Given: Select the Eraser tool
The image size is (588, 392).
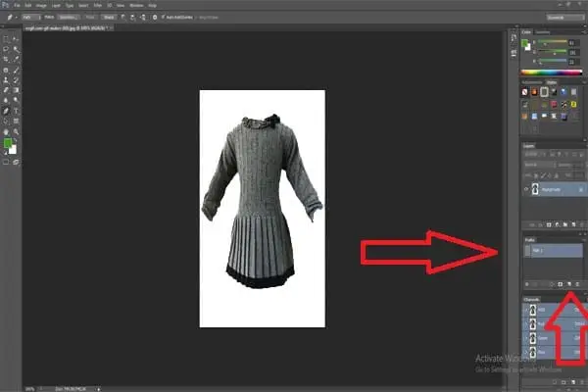Looking at the screenshot, I should pyautogui.click(x=6, y=90).
